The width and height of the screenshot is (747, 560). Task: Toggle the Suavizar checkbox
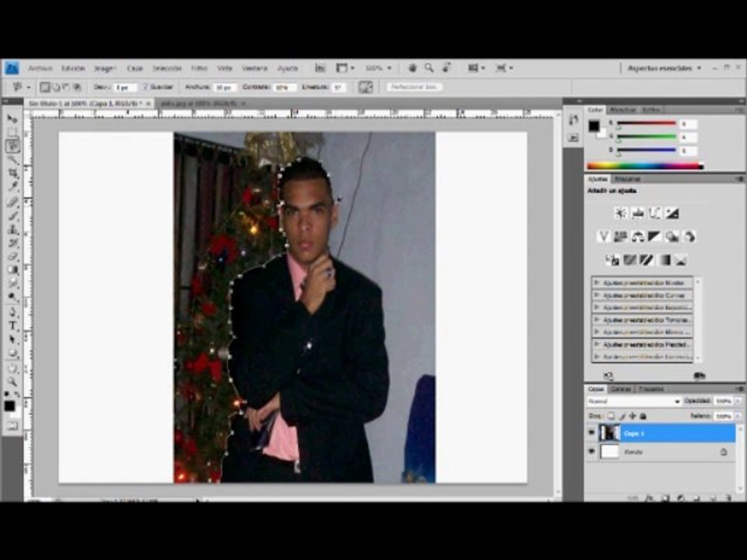146,87
